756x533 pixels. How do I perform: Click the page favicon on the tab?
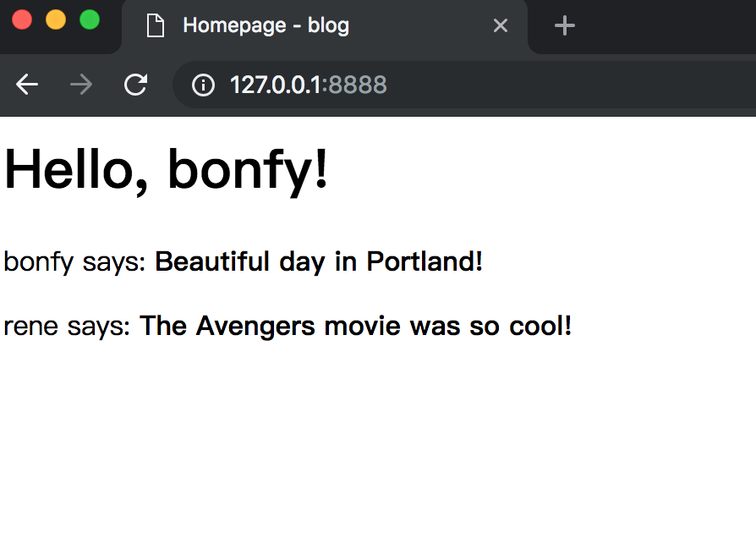(156, 26)
